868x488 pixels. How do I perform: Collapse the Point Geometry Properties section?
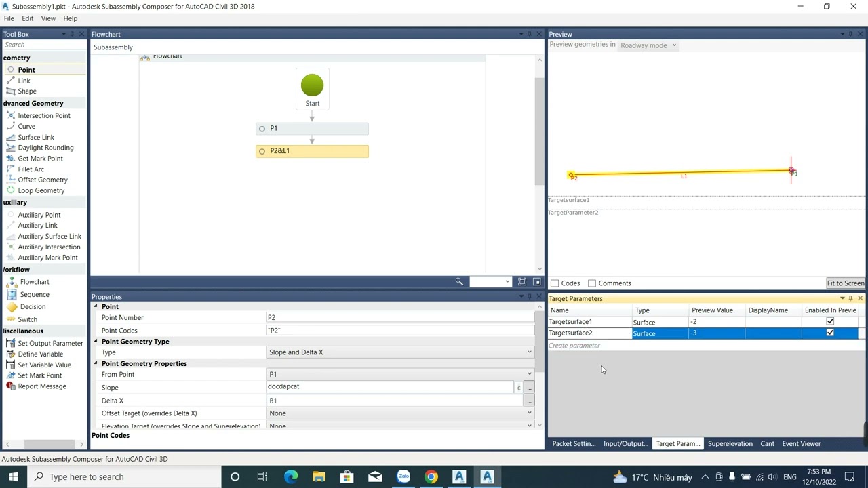[96, 363]
